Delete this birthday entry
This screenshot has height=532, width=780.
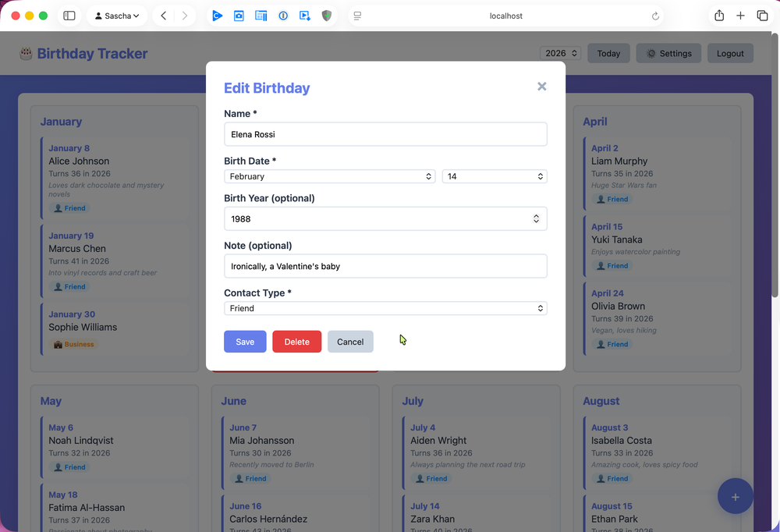[297, 342]
